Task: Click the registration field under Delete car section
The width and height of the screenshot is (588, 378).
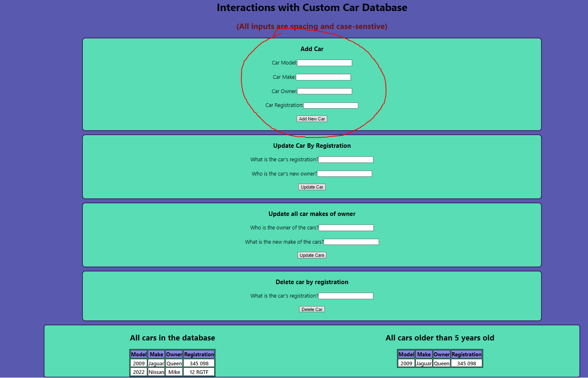Action: [346, 296]
